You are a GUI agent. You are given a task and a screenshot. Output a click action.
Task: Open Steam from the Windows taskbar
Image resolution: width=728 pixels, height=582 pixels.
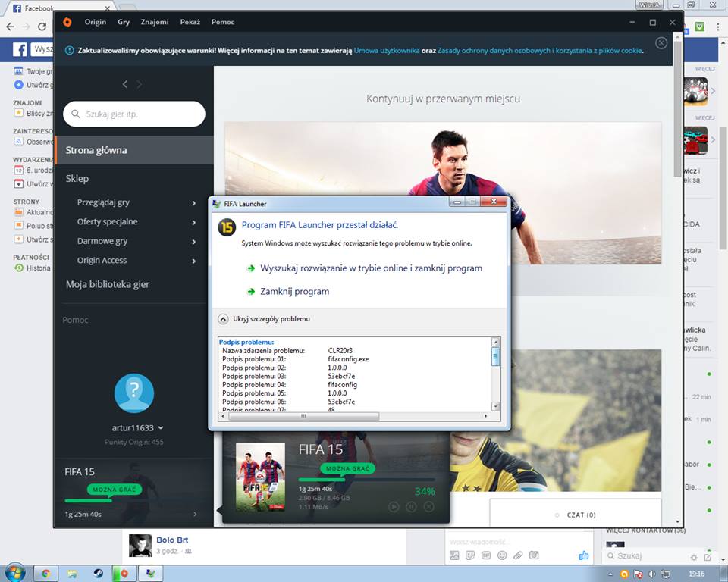[x=99, y=574]
